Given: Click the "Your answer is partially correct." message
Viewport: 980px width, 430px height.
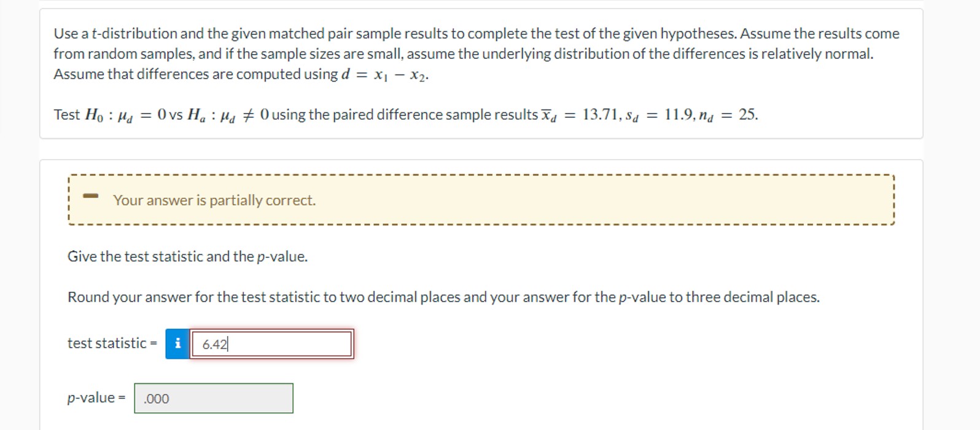Looking at the screenshot, I should [x=214, y=200].
